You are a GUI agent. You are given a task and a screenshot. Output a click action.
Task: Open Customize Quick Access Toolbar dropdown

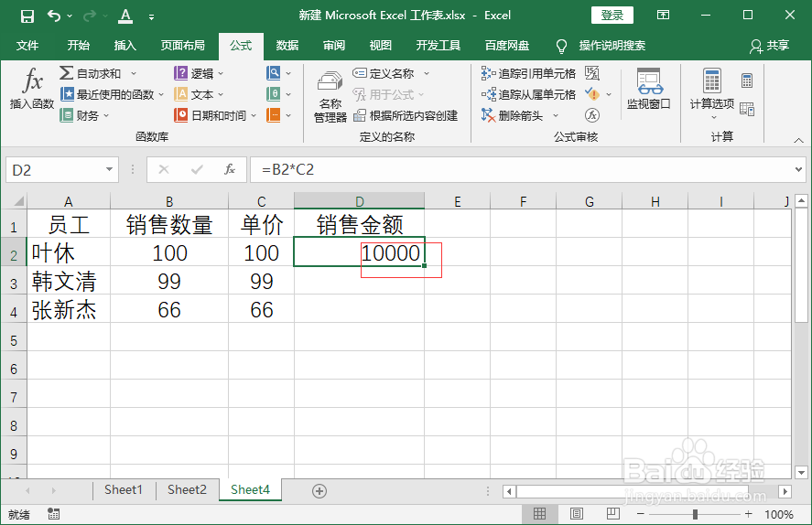click(151, 17)
